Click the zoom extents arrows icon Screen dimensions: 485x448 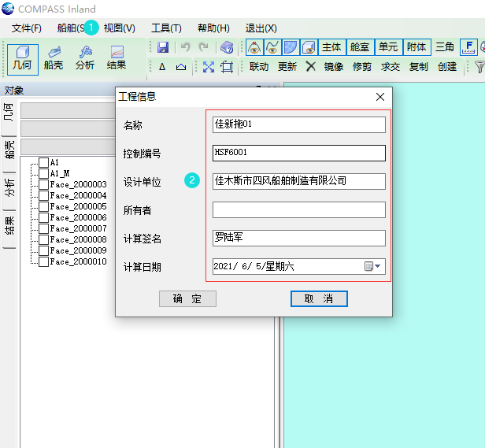[x=209, y=67]
